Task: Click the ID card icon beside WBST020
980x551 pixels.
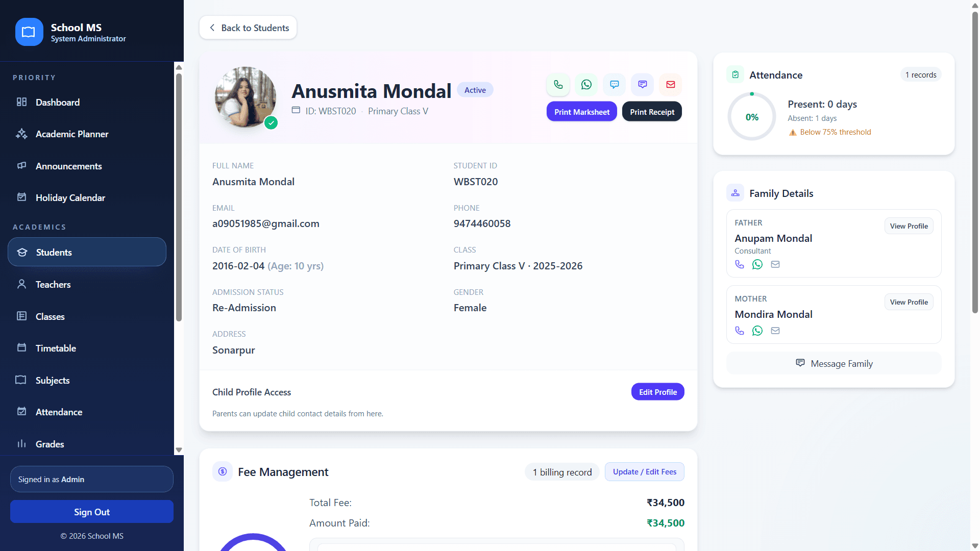Action: tap(296, 110)
